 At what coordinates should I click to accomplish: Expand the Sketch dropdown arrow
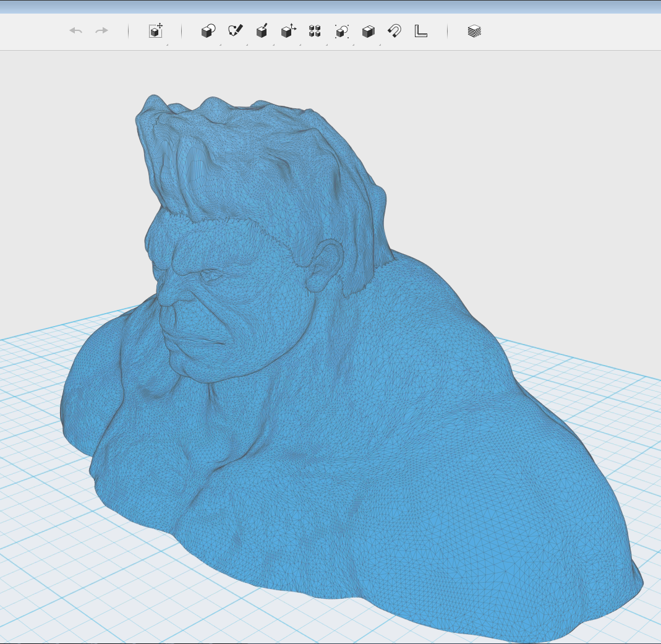247,45
